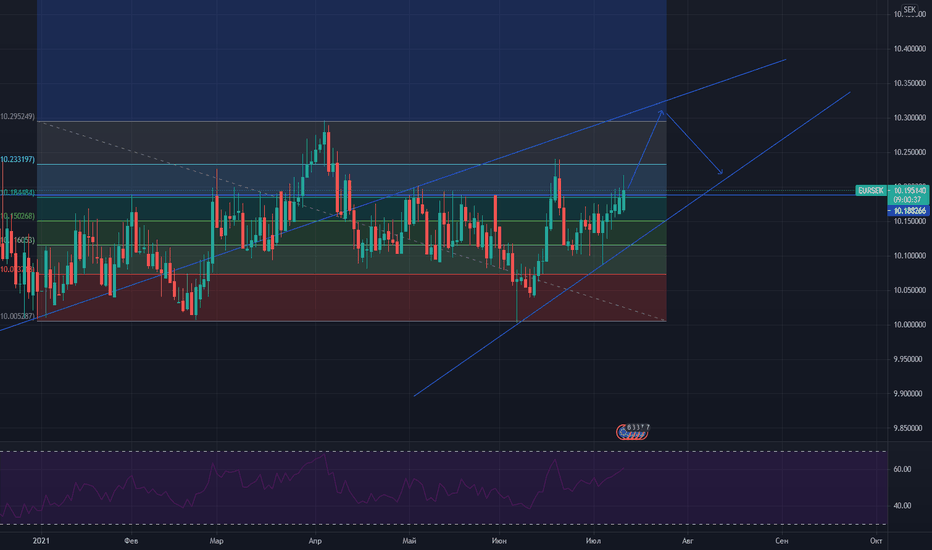Screen dimensions: 932x550
Task: Click the Июл month label on the time axis
Action: click(x=593, y=540)
